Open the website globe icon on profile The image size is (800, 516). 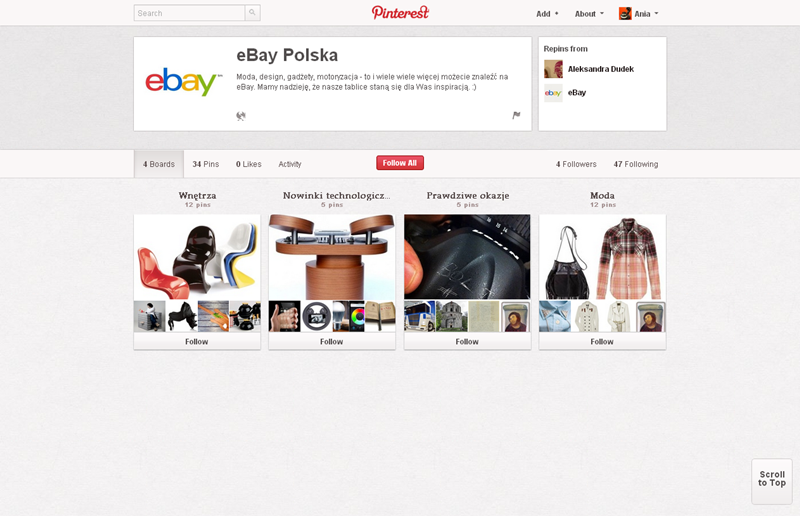241,116
